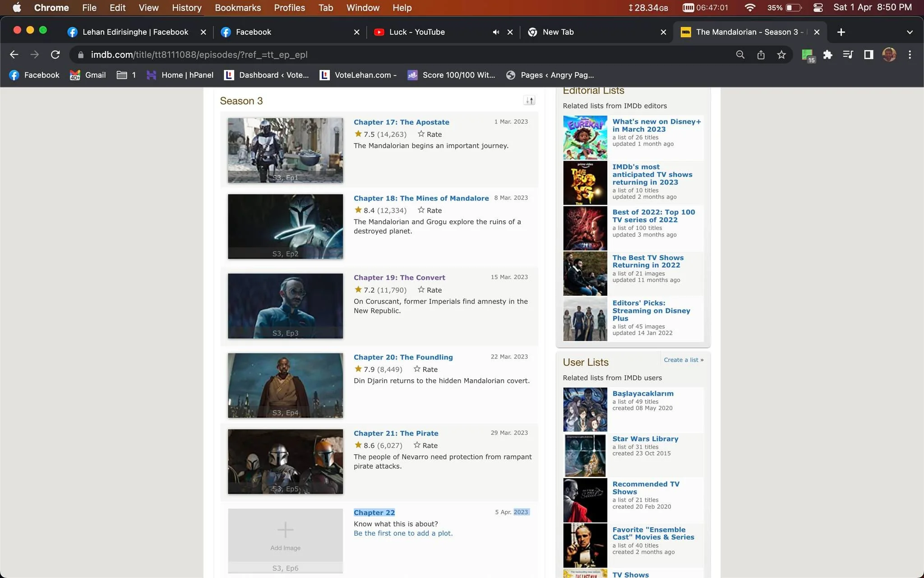Click Create a list link
The width and height of the screenshot is (924, 578).
coord(681,360)
